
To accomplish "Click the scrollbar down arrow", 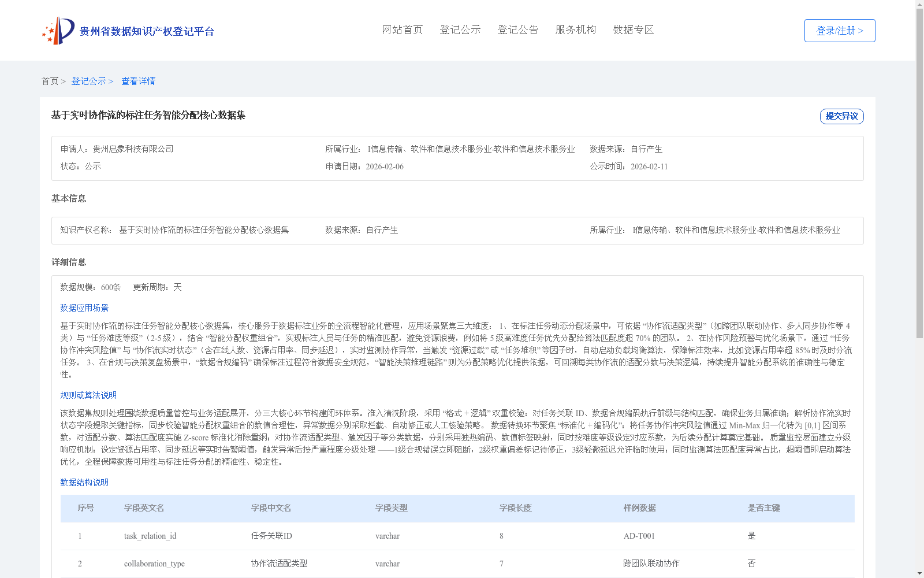I will coord(919,574).
